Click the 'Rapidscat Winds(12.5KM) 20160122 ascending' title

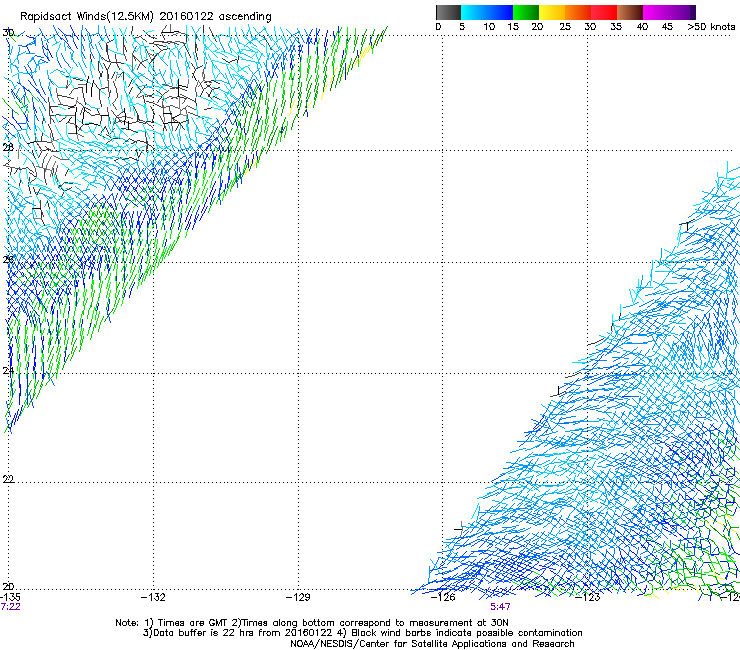click(145, 17)
